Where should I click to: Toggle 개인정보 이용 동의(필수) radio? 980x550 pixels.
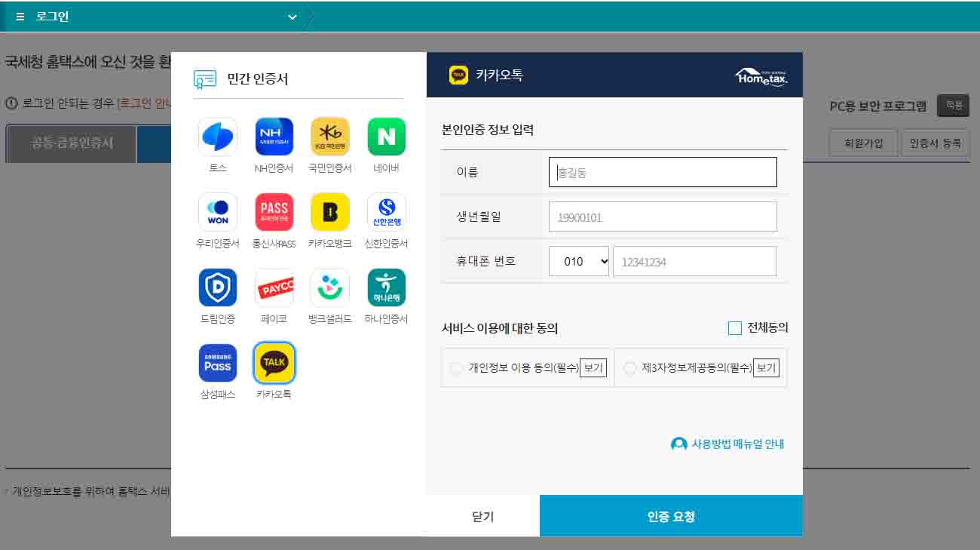tap(456, 368)
